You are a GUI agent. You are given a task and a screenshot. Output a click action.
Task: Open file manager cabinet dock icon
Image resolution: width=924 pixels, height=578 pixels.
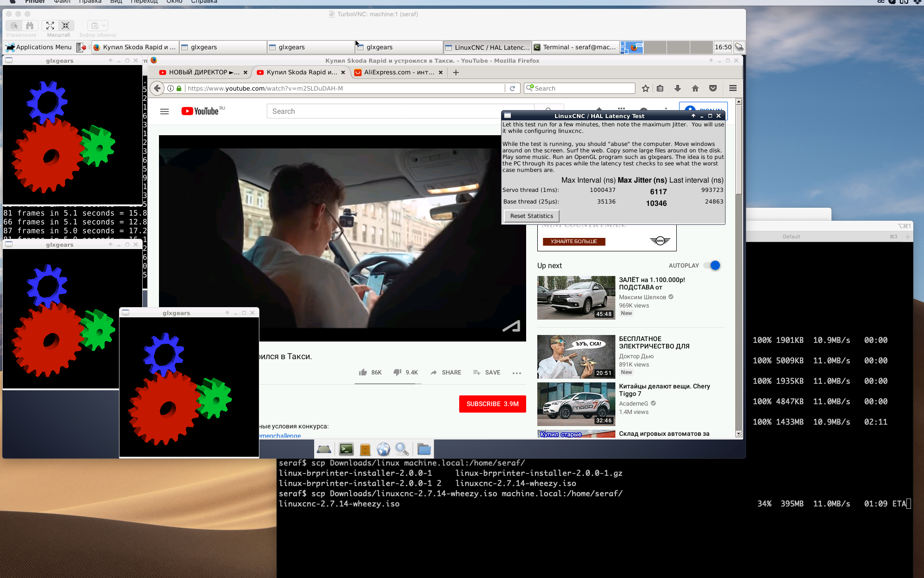pyautogui.click(x=365, y=449)
